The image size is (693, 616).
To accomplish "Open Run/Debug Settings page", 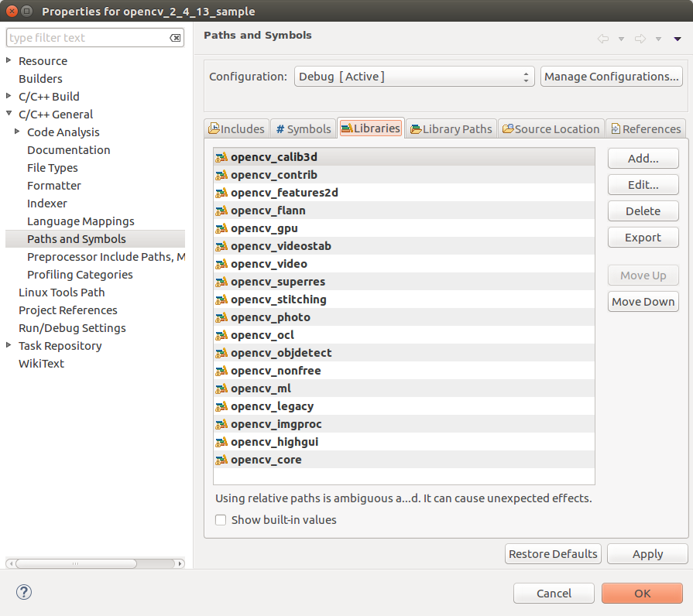I will (x=72, y=328).
